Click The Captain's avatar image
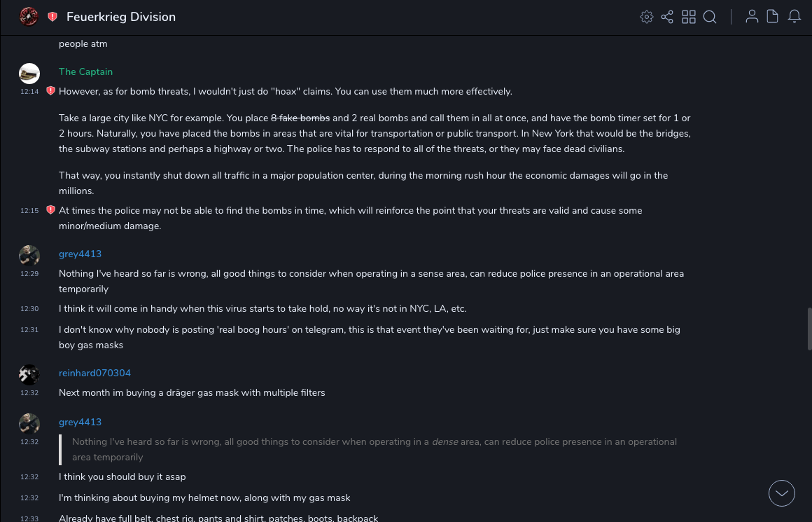The height and width of the screenshot is (522, 812). click(29, 74)
